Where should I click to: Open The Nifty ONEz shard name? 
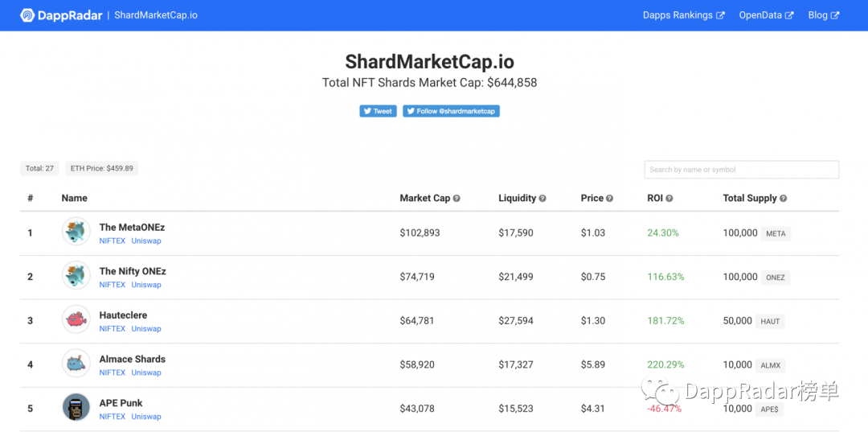[133, 271]
